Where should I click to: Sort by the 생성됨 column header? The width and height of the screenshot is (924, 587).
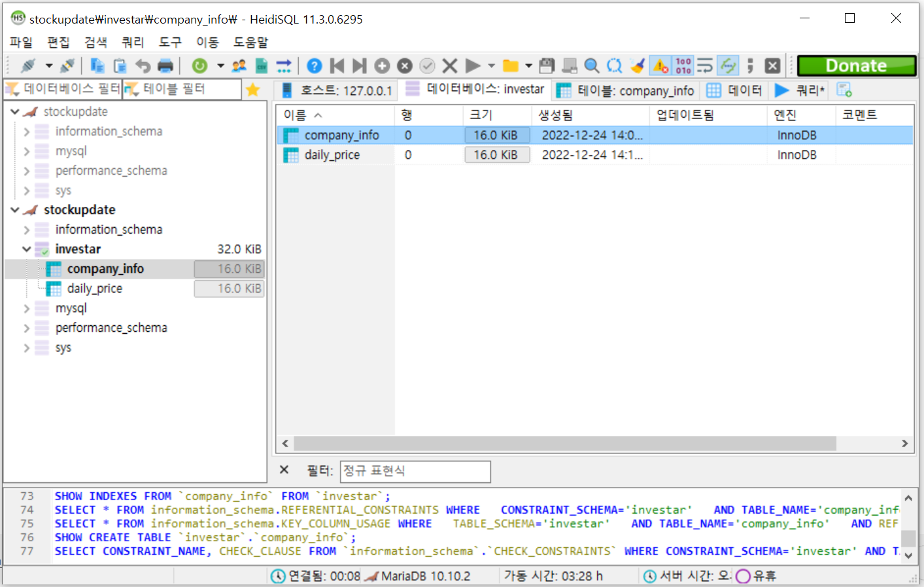coord(590,115)
